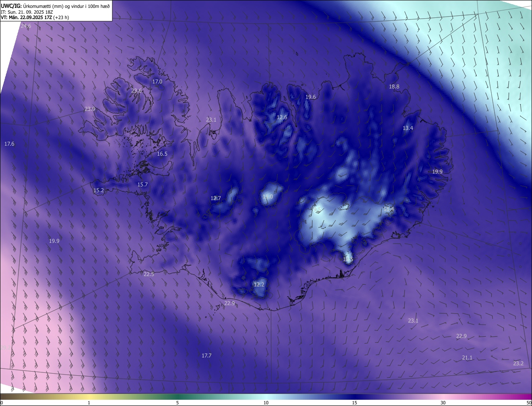Click the "23.6" value label
This screenshot has width=532, height=406.
pos(136,91)
